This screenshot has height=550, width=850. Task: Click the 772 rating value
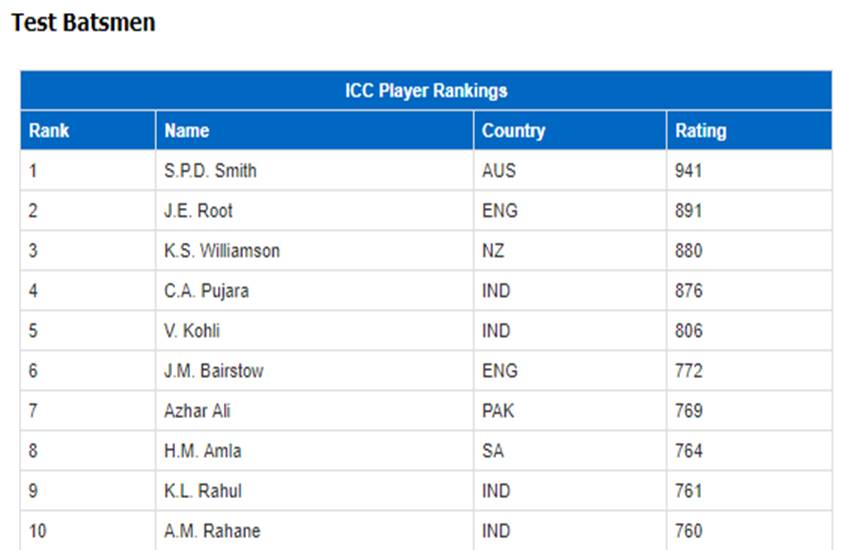tap(688, 371)
